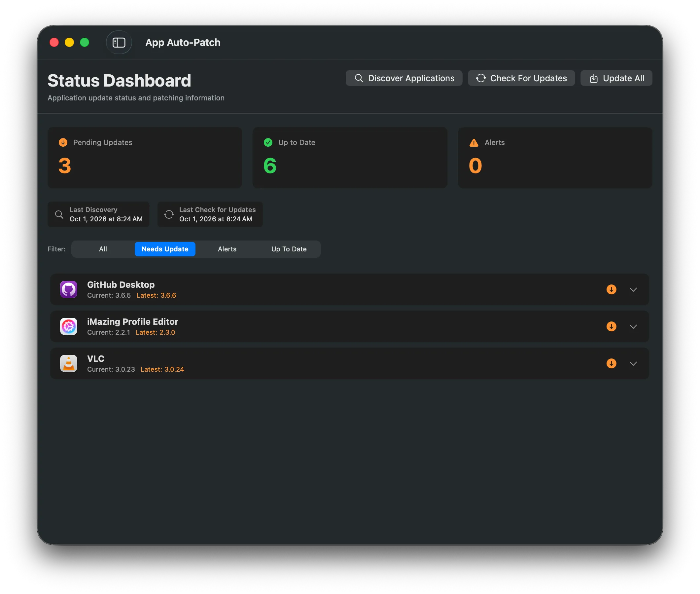Screen dimensions: 700x594
Task: Click the Last Discovery date text
Action: click(106, 219)
